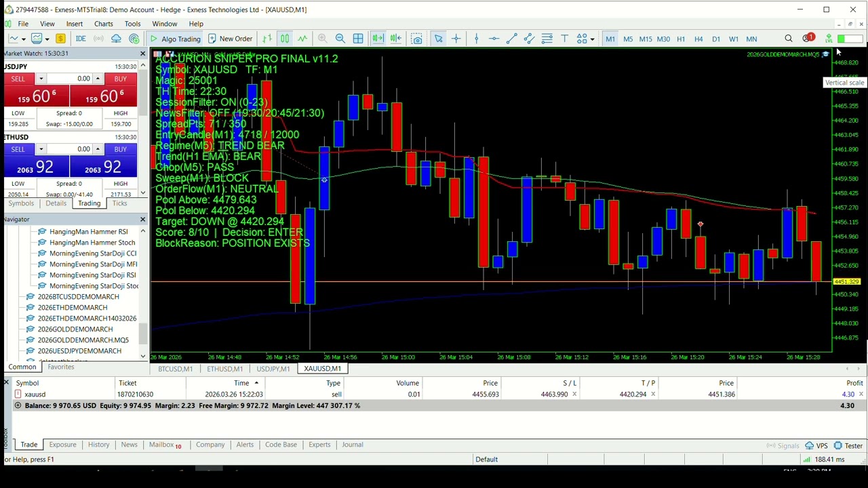
Task: Switch to M15 timeframe
Action: (x=646, y=39)
